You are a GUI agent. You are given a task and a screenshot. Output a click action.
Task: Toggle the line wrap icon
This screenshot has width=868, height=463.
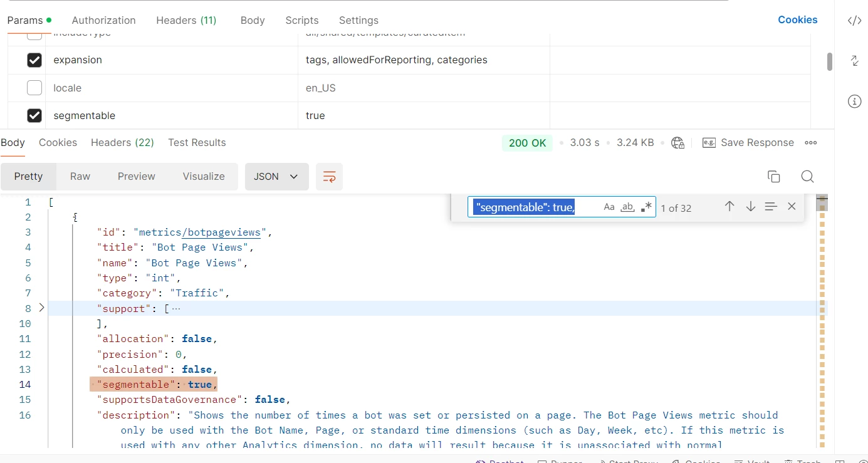(x=329, y=177)
